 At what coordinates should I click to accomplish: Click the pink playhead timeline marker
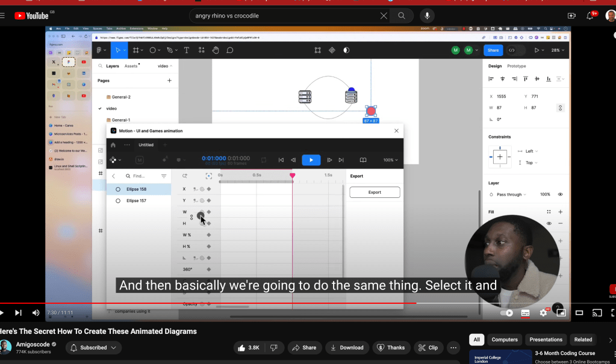[x=292, y=175]
